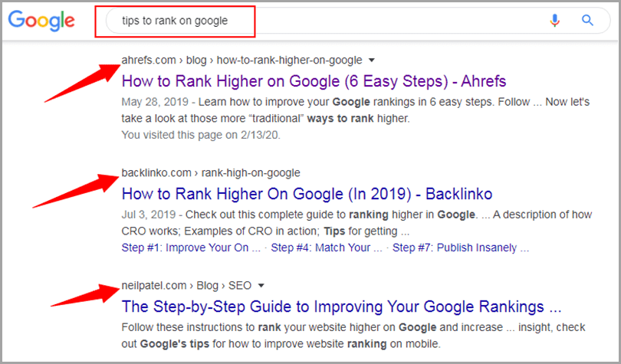Click the 'Jul 3, 2019' date text
The width and height of the screenshot is (621, 364).
tap(149, 215)
